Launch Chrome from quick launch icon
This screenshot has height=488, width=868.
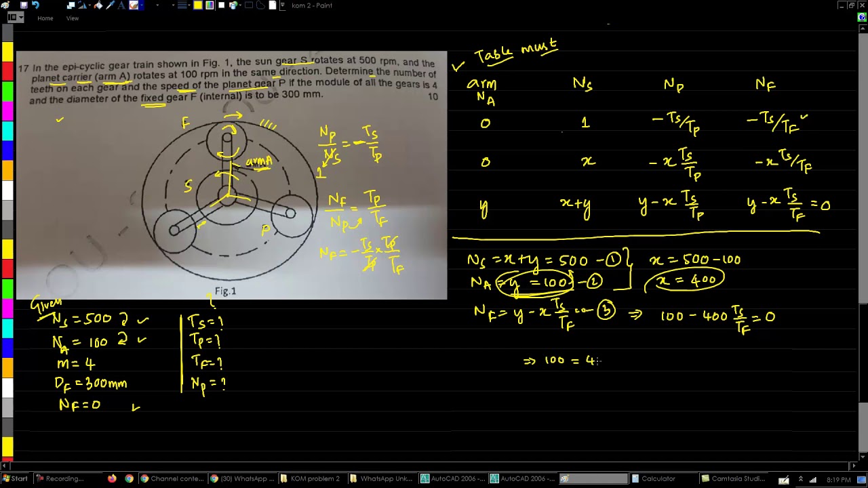pos(129,479)
